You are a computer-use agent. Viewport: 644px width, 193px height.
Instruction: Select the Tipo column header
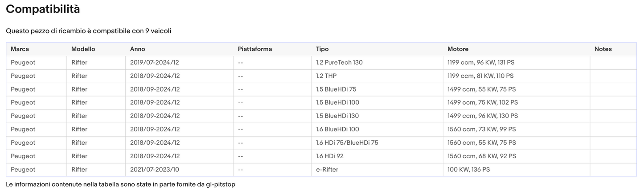[322, 49]
